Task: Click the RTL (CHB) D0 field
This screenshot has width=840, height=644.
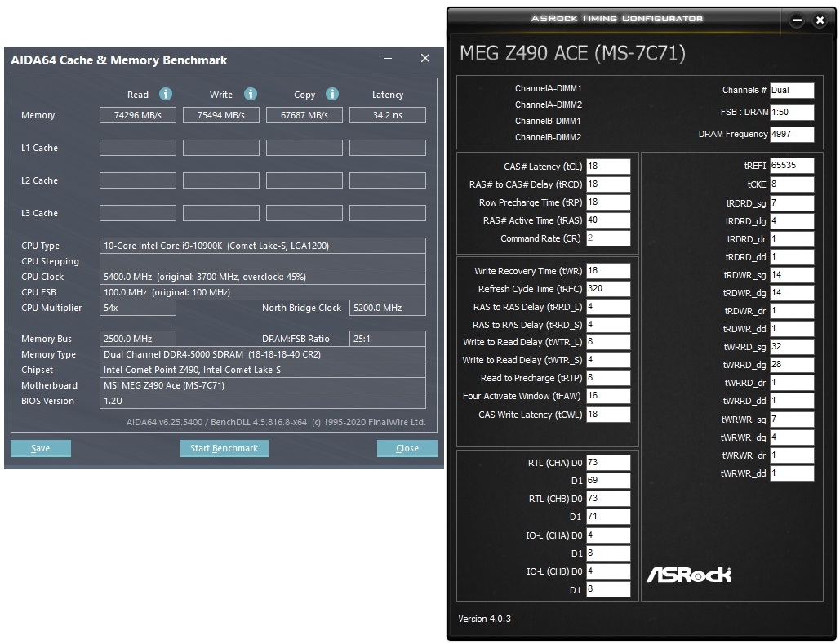Action: tap(609, 499)
